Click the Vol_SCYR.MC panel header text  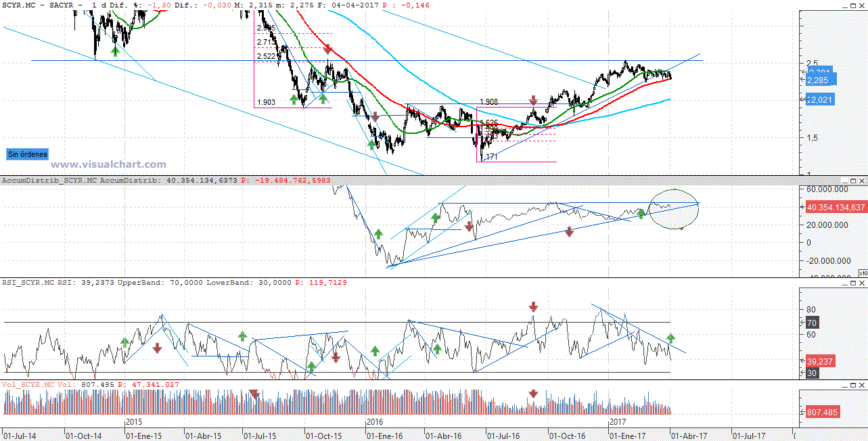(28, 385)
